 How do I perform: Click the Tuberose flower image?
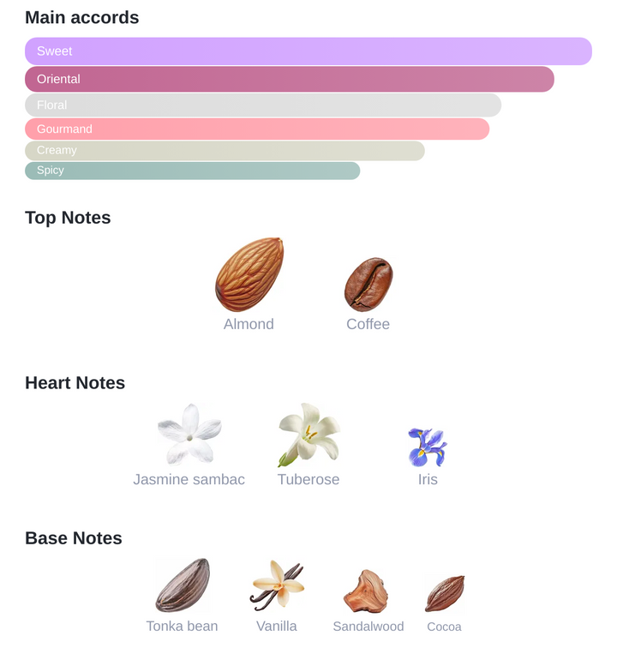[x=308, y=435]
